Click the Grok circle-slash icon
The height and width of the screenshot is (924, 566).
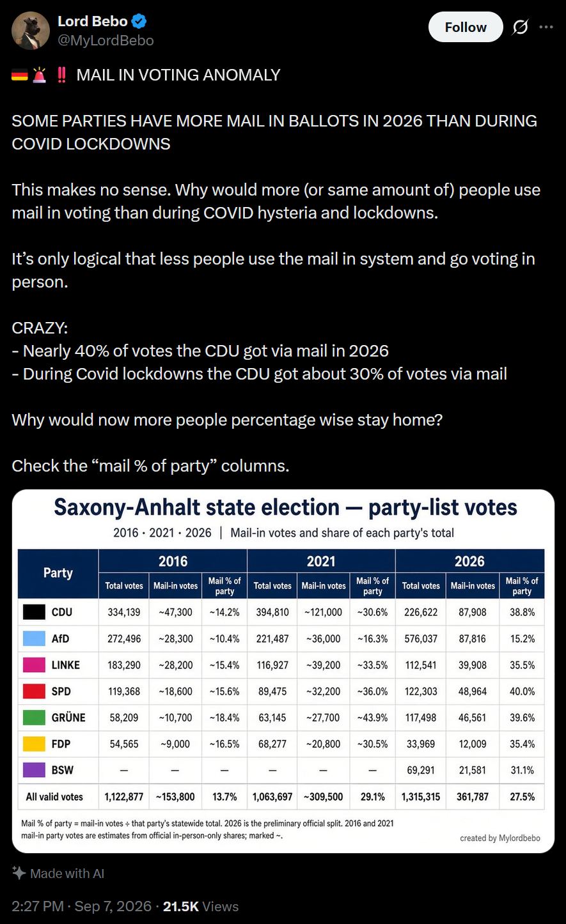pyautogui.click(x=521, y=27)
